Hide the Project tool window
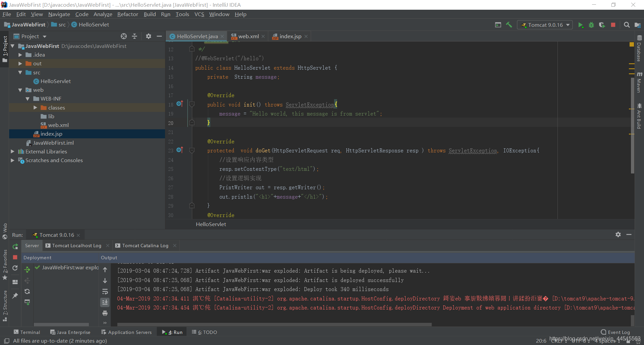The width and height of the screenshot is (644, 345). [x=159, y=36]
